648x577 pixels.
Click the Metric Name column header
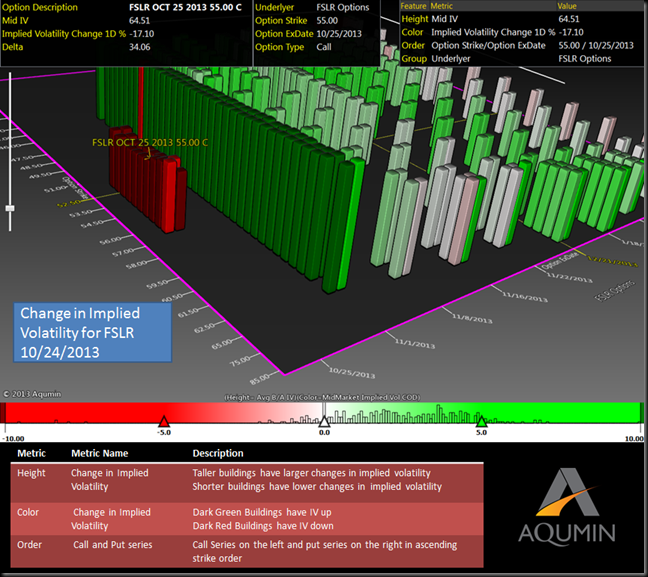[x=100, y=453]
